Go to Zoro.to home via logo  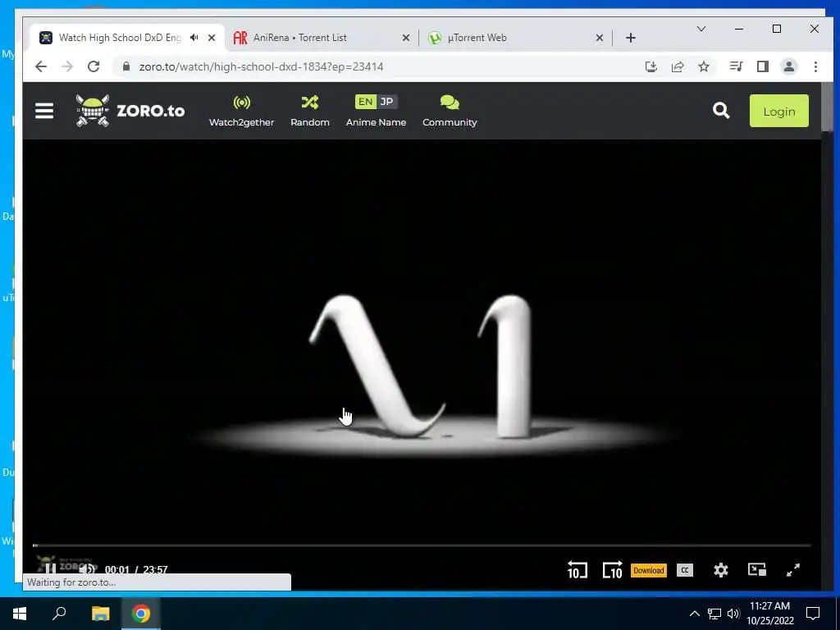[130, 111]
